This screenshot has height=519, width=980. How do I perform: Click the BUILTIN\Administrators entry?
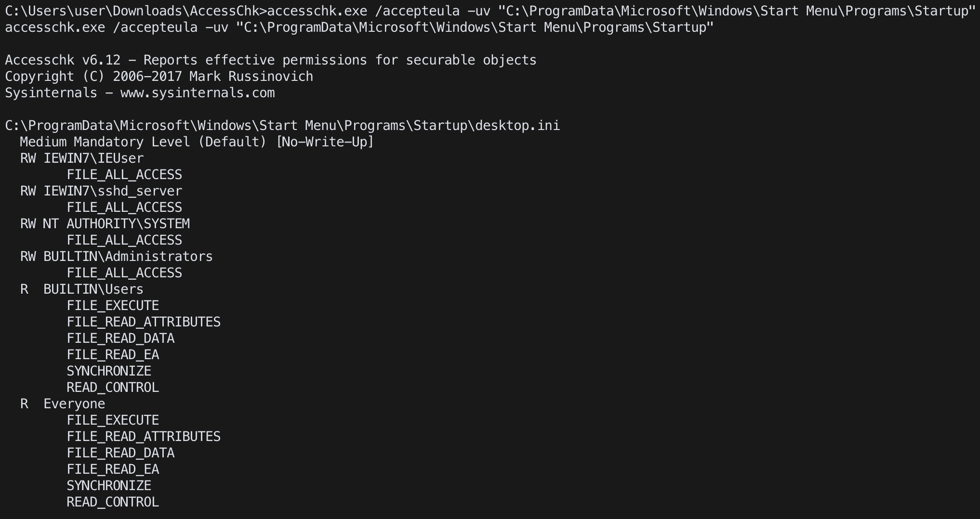(128, 257)
